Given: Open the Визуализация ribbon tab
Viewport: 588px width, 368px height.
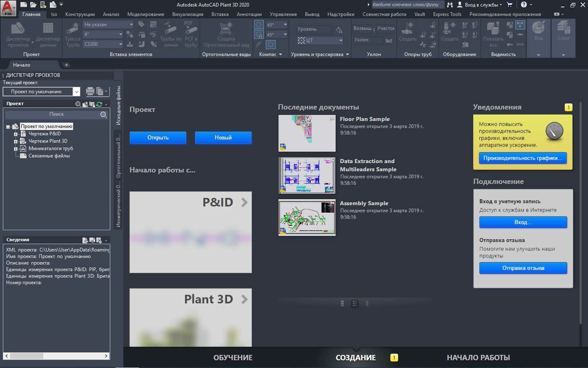Looking at the screenshot, I should click(x=188, y=14).
